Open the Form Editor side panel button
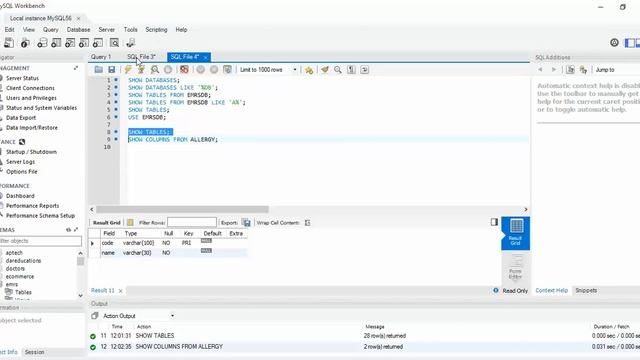640x360 pixels. pyautogui.click(x=516, y=267)
